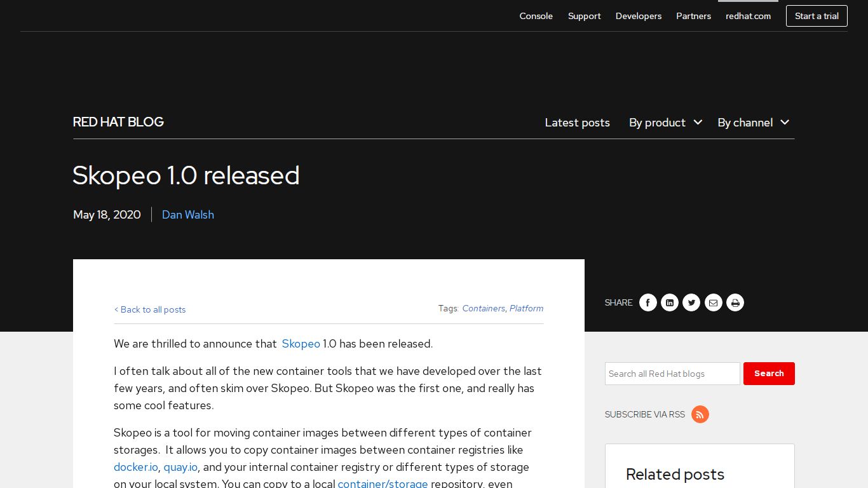
Task: Share the post on Facebook
Action: [648, 302]
